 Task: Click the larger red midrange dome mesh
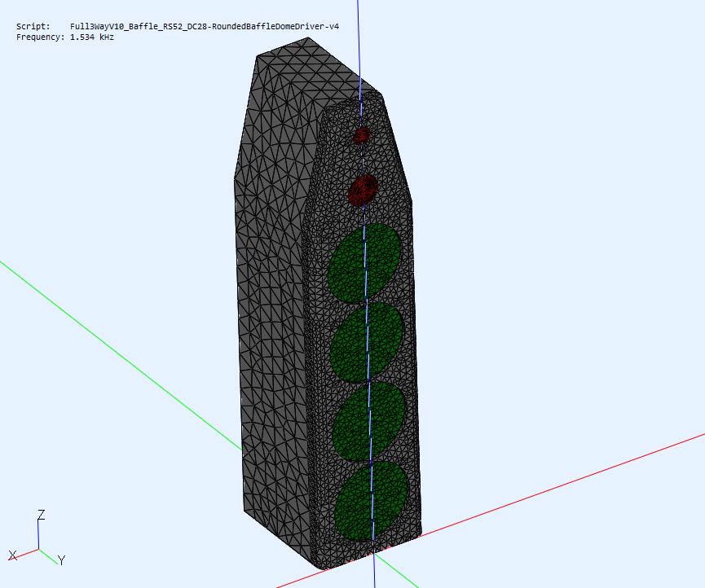pyautogui.click(x=364, y=190)
